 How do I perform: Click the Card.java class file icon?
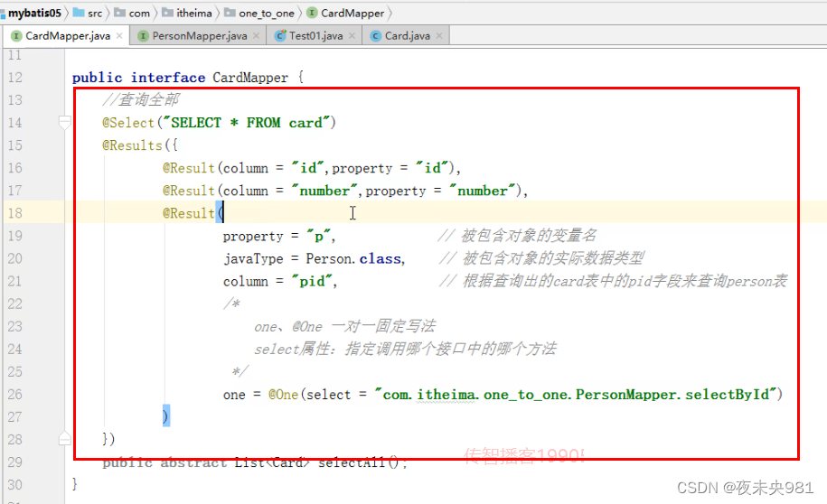tap(375, 36)
